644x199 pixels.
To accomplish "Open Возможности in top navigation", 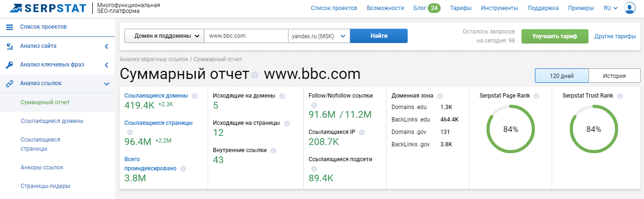I will click(385, 8).
